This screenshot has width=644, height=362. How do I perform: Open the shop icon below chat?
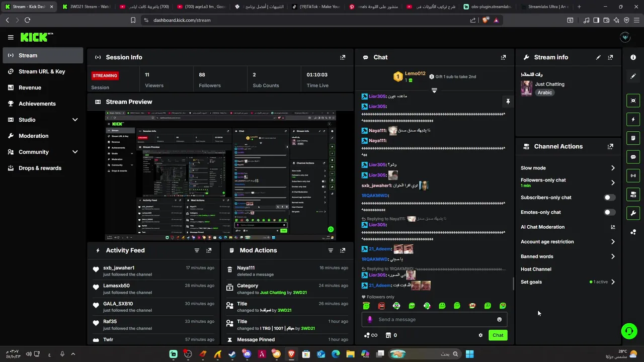[388, 335]
